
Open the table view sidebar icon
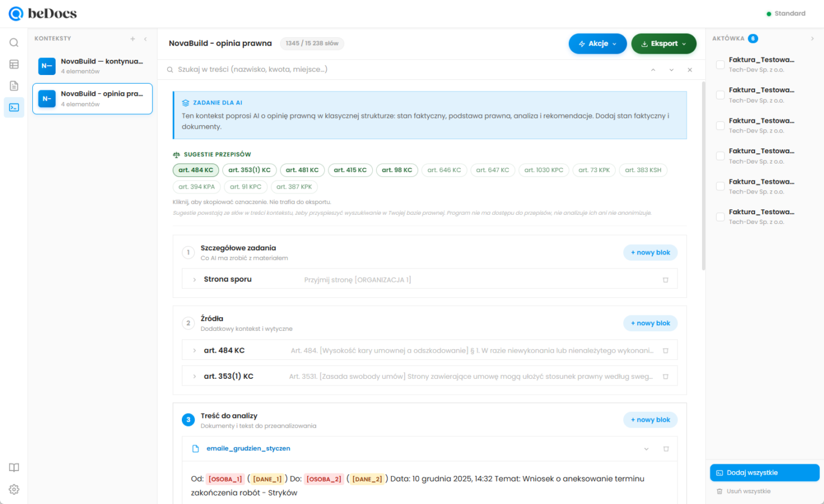point(14,64)
